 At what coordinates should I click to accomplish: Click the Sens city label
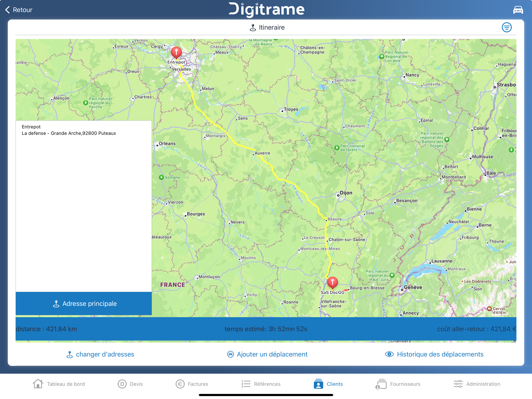point(243,118)
